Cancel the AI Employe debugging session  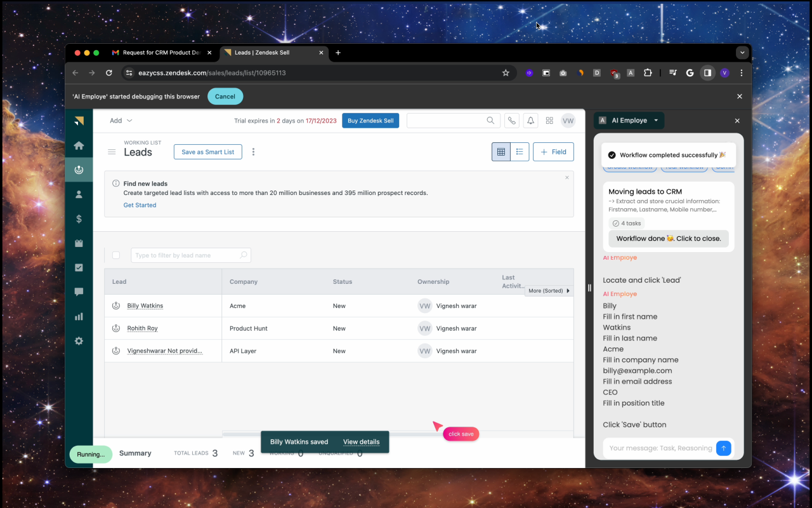225,97
